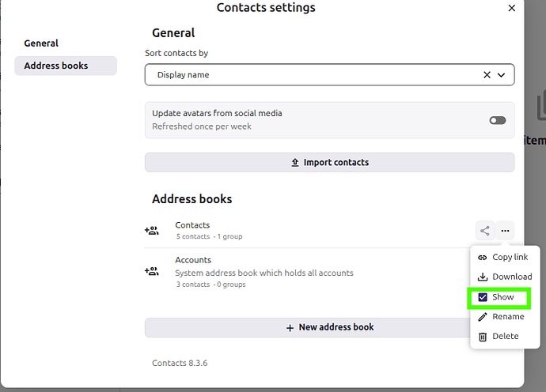Select Copy link from the actions menu

coord(510,258)
